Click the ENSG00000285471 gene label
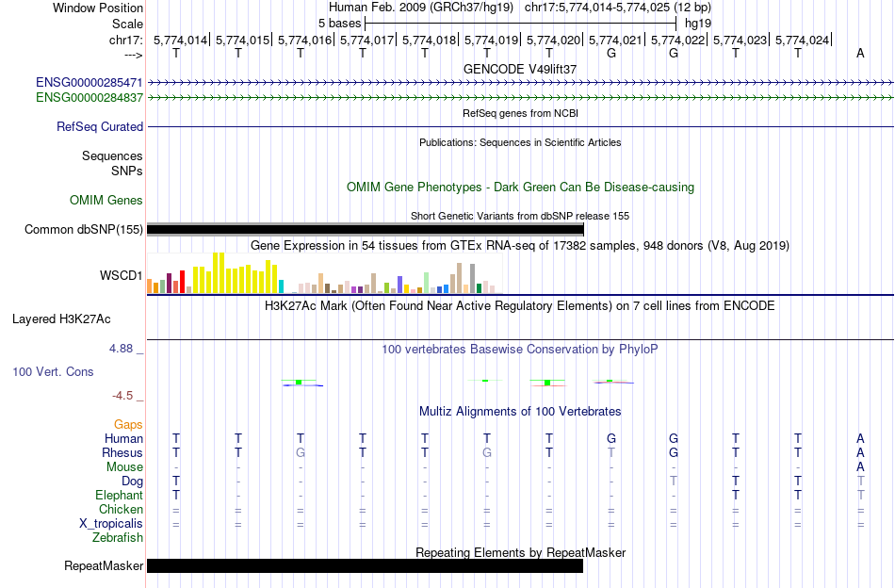895x588 pixels. coord(89,83)
